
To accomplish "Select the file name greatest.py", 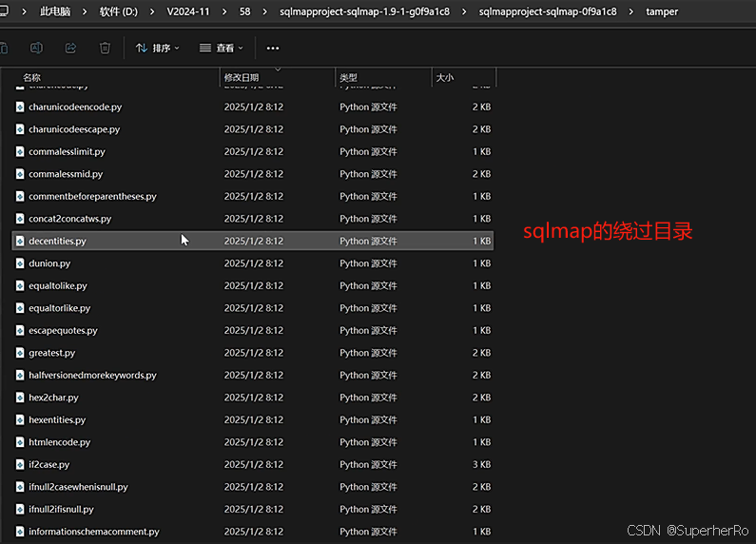I will click(52, 353).
